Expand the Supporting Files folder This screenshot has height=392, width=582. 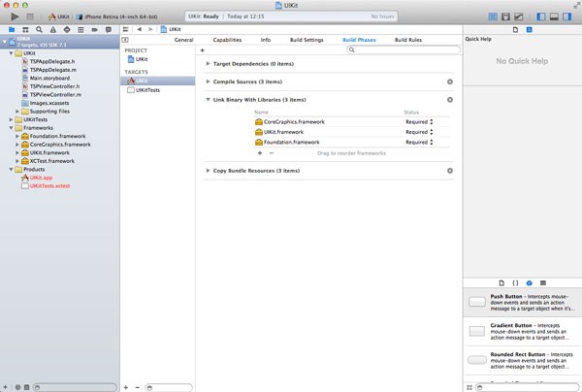[x=17, y=112]
